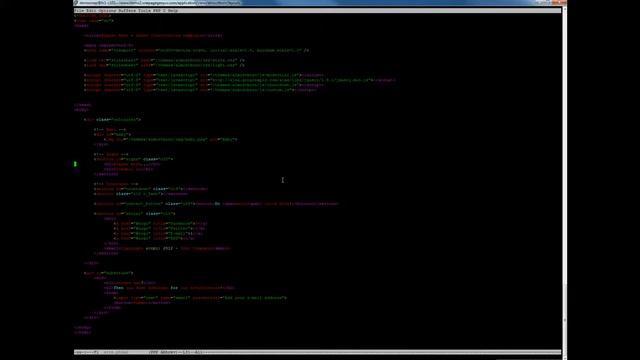Close the terminal window

point(560,2)
